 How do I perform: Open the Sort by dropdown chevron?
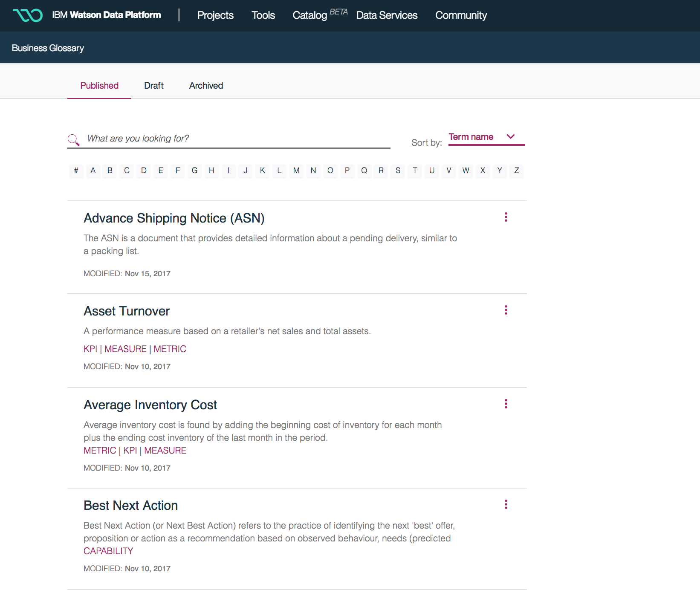(x=510, y=137)
